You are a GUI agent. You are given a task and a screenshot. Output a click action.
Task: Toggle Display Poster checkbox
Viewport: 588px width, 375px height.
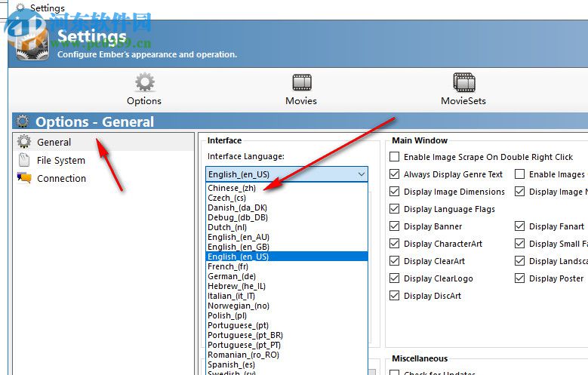point(519,278)
